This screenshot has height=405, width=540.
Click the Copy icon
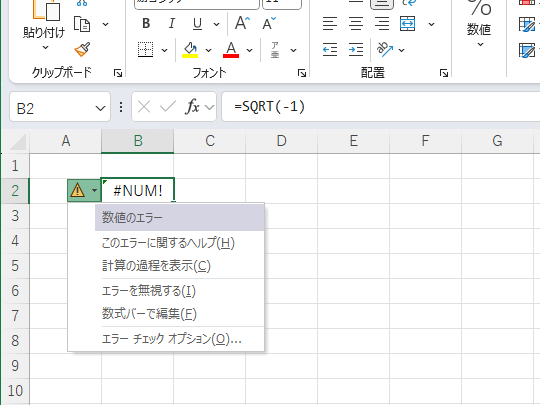(82, 24)
